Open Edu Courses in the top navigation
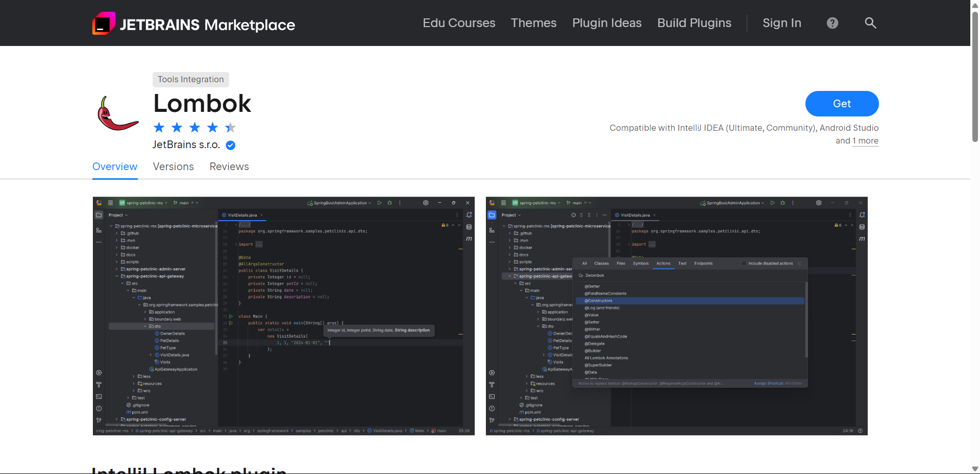Screen dimensions: 980x474 pos(459,23)
